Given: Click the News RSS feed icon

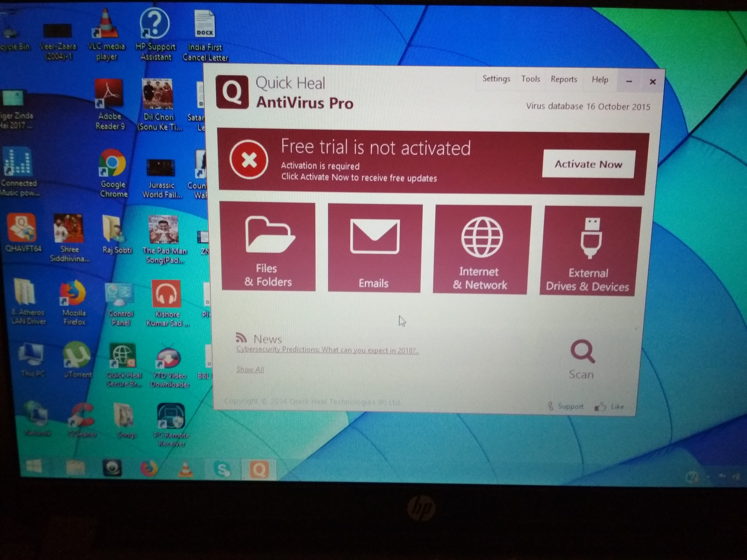Looking at the screenshot, I should [x=241, y=338].
